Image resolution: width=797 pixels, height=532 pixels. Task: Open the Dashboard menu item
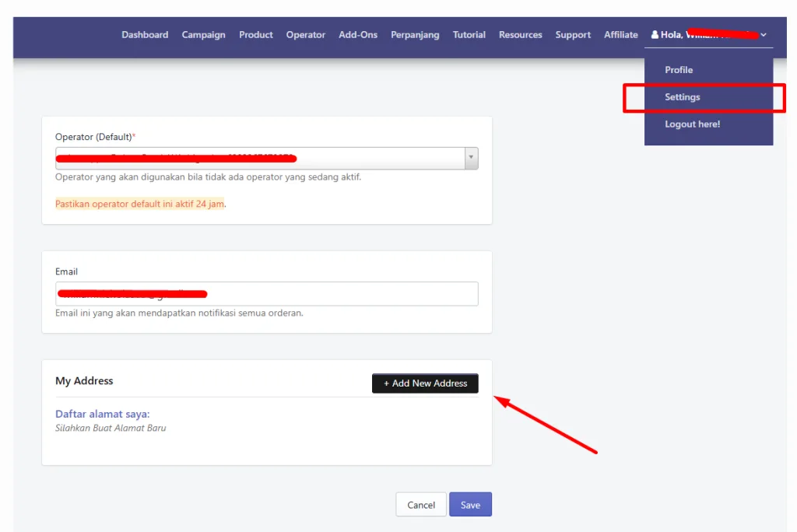tap(145, 35)
